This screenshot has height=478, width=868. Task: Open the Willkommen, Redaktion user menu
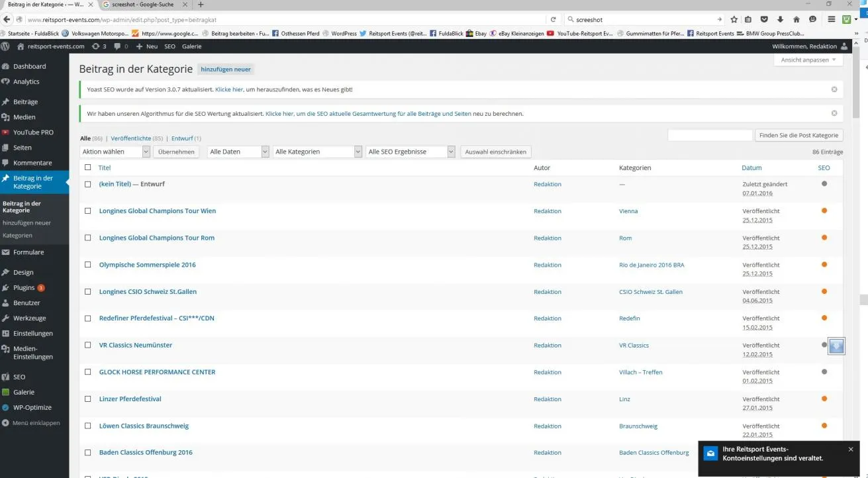pos(810,46)
